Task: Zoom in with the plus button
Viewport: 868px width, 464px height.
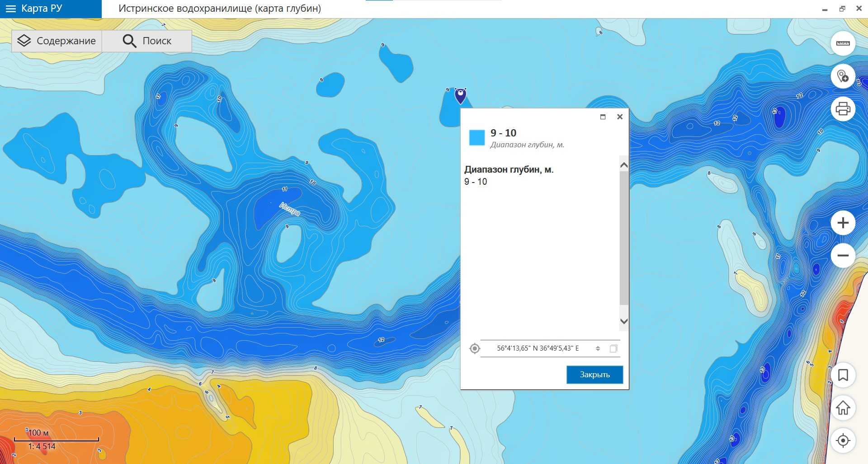Action: [x=843, y=223]
